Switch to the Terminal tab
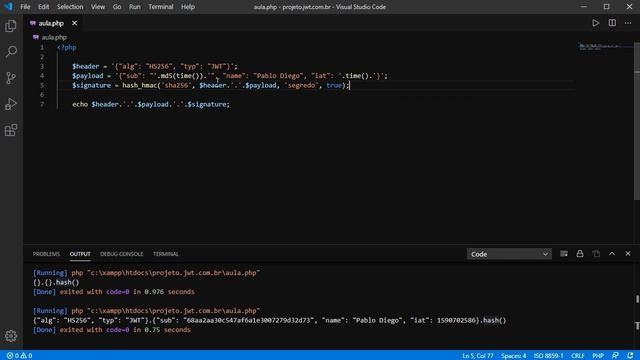640x360 pixels. (x=166, y=254)
